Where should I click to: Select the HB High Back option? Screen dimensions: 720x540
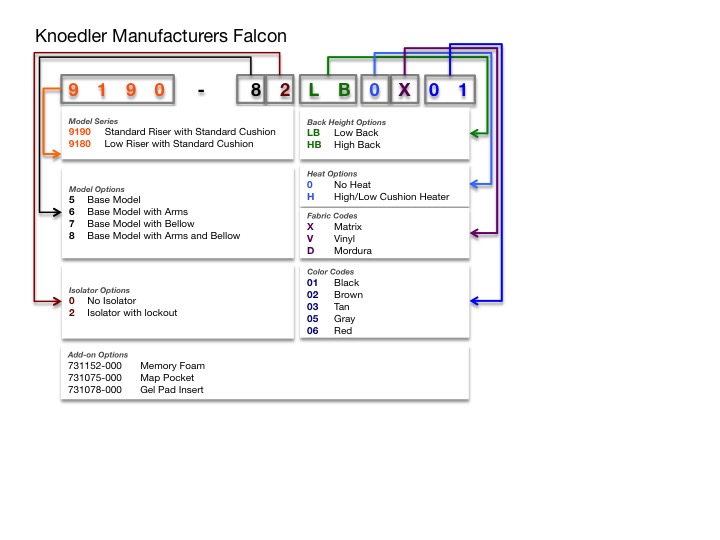[343, 145]
